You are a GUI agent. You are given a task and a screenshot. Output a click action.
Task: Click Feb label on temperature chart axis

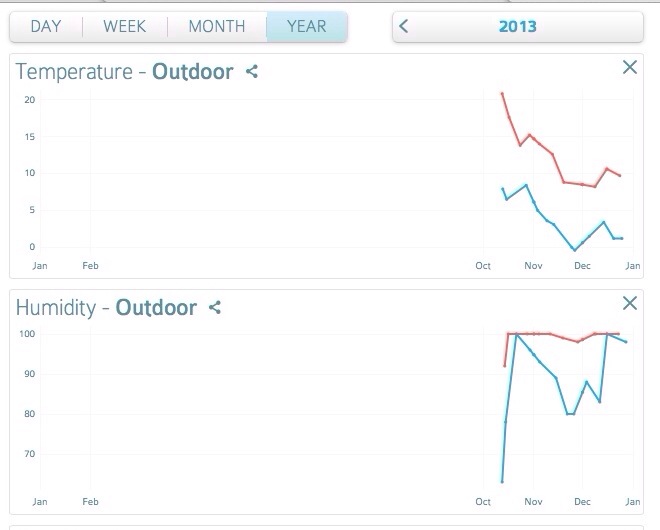(x=90, y=266)
